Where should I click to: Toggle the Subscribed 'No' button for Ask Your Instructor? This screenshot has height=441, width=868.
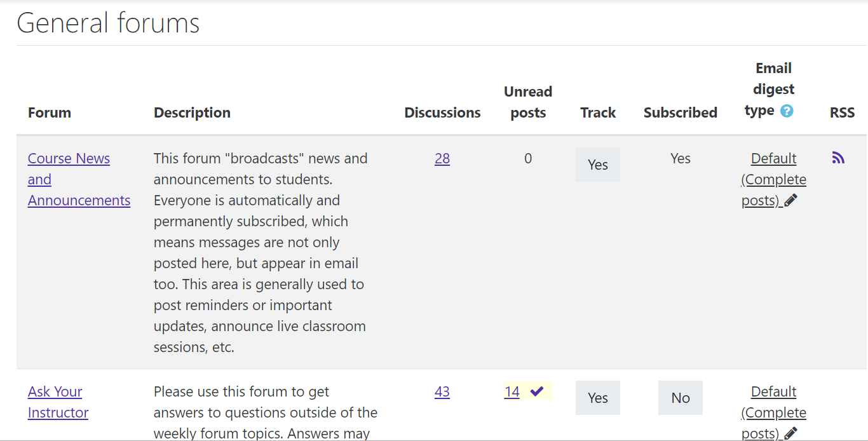click(680, 398)
